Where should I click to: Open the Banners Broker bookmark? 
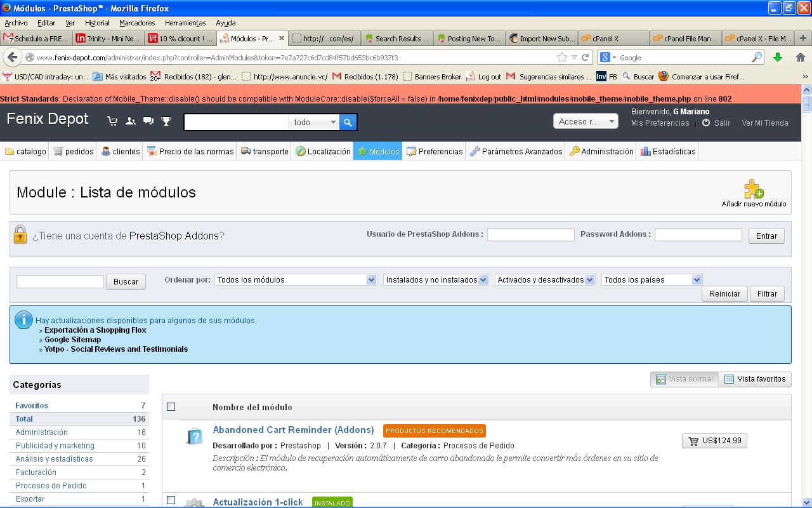tap(431, 77)
